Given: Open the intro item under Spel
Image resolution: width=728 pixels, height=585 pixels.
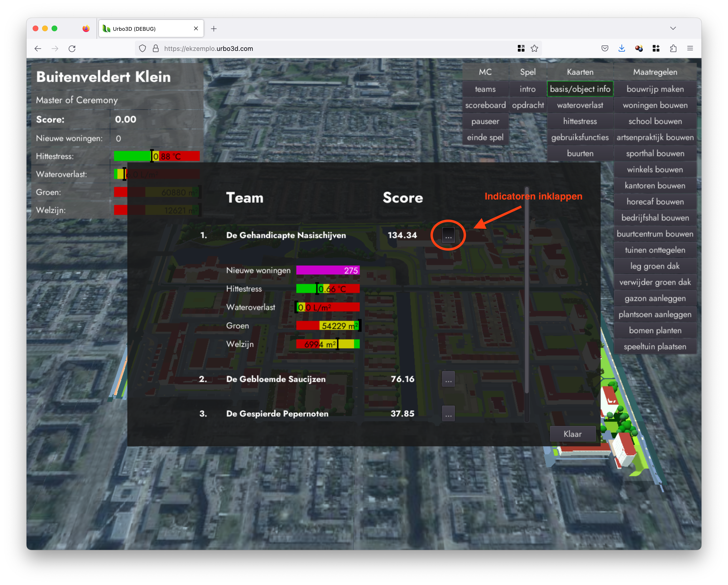Looking at the screenshot, I should click(528, 89).
